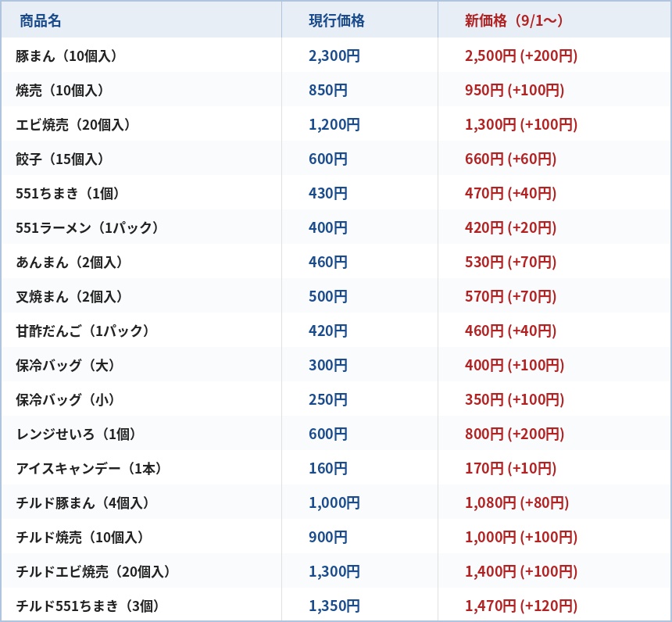Select the 551ちまき（1個） product name

pyautogui.click(x=67, y=193)
